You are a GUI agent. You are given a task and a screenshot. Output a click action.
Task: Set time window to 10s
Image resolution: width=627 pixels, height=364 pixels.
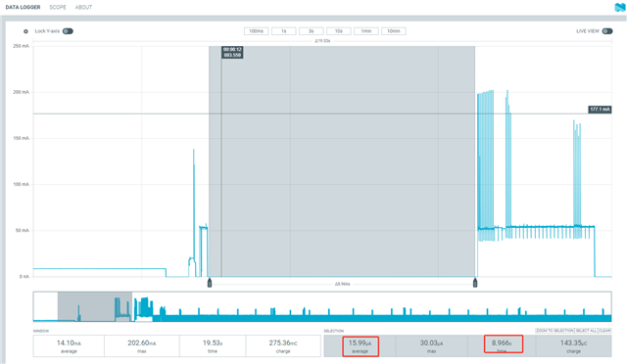click(x=339, y=31)
